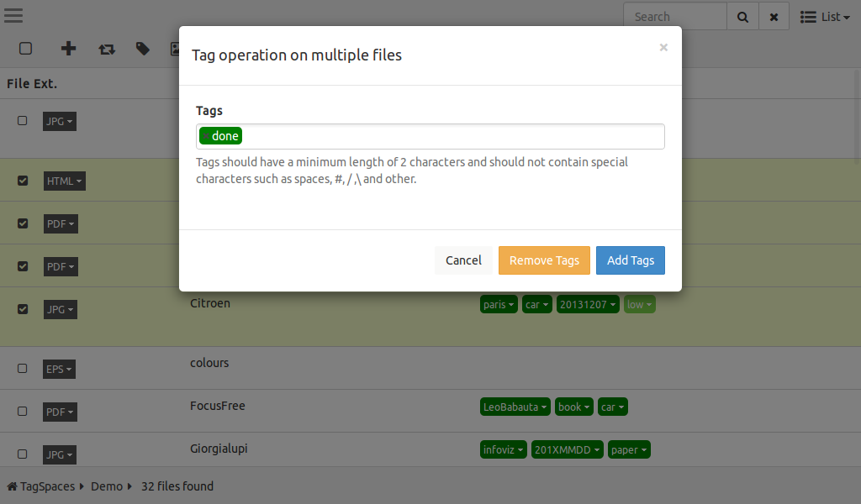Click inside the Tags input field

click(446, 137)
